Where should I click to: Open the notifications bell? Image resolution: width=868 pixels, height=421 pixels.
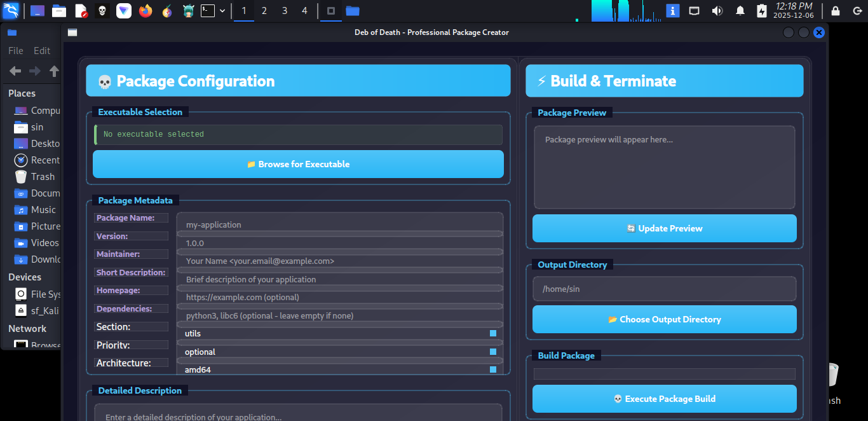(x=740, y=11)
